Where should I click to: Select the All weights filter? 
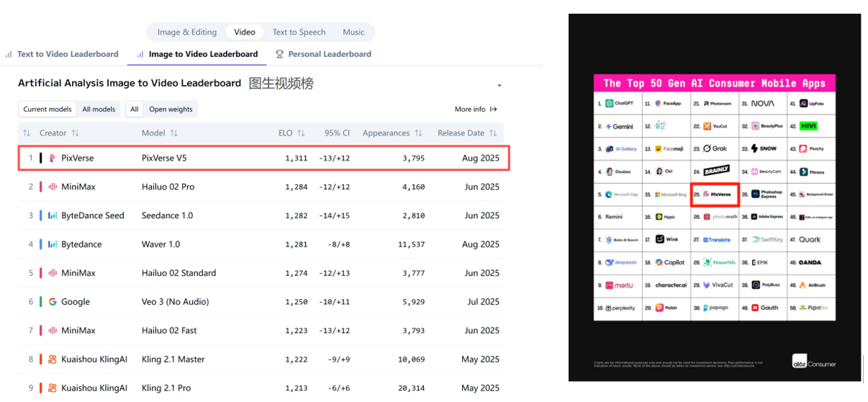pyautogui.click(x=135, y=110)
